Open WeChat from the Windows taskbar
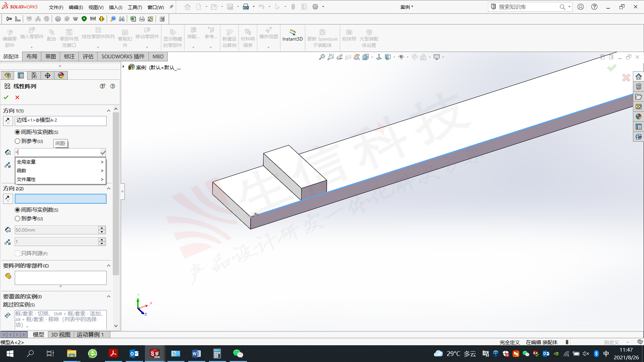Screen dimensions: 644x362 pos(238,354)
